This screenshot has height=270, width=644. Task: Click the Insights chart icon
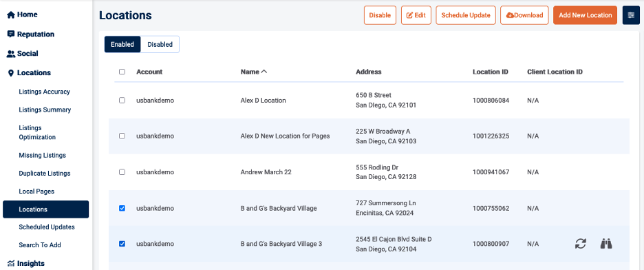click(x=11, y=263)
